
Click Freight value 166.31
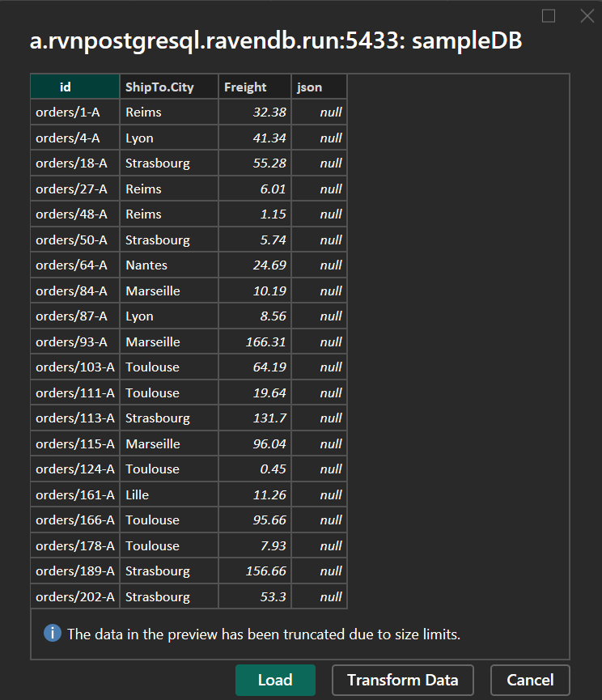pyautogui.click(x=255, y=342)
